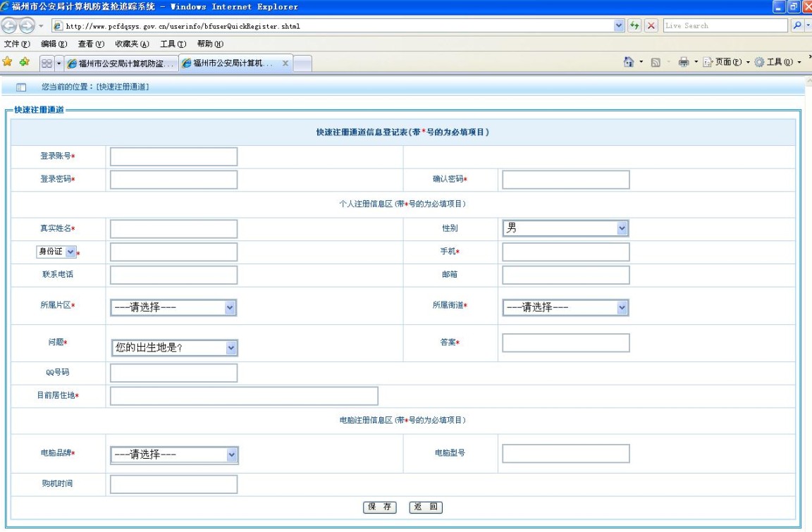
Task: Click the 返回 return button
Action: [426, 507]
